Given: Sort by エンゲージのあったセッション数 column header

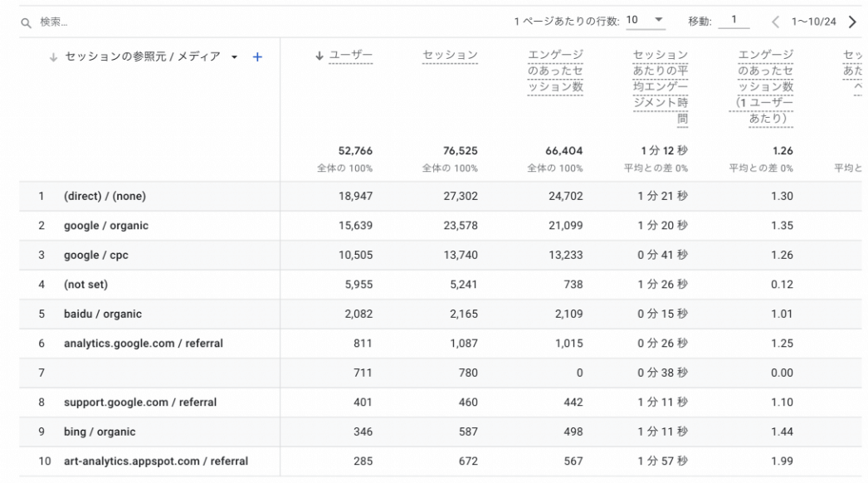Looking at the screenshot, I should (x=555, y=71).
